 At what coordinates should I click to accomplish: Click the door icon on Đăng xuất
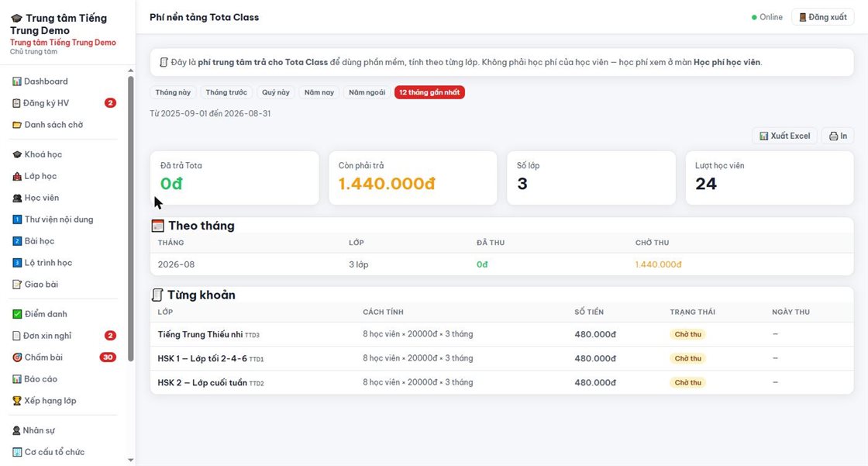pyautogui.click(x=802, y=17)
